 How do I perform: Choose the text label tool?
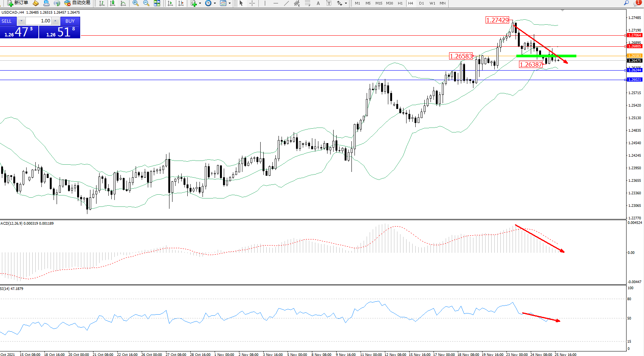pos(318,3)
